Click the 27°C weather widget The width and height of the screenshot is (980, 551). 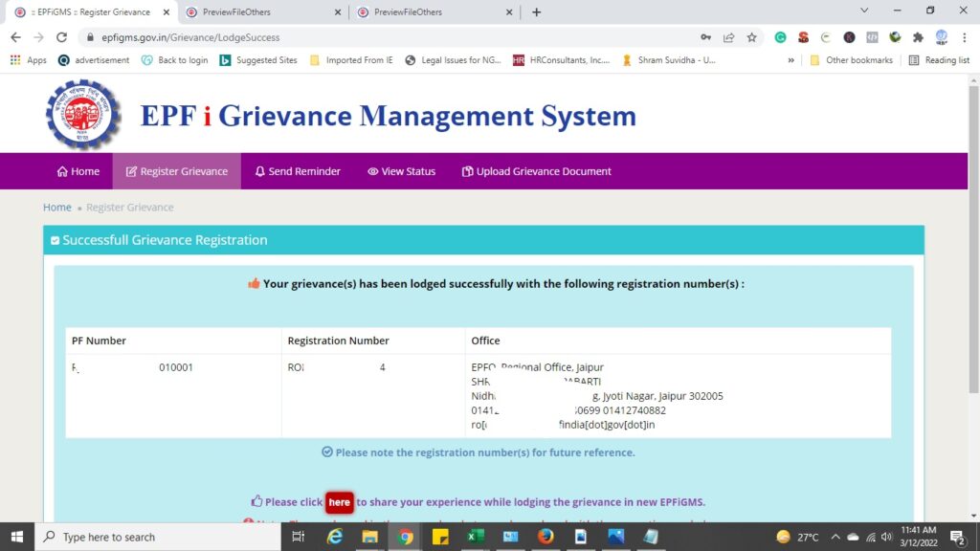click(x=797, y=537)
